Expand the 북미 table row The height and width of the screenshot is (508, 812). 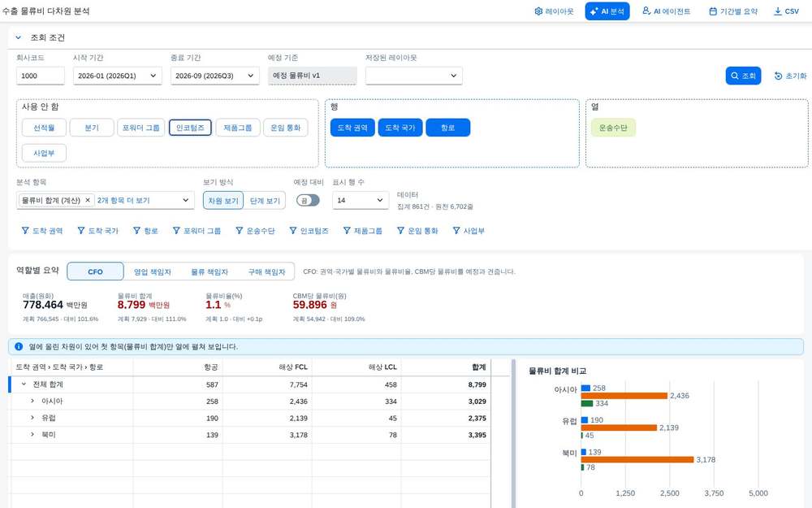[32, 434]
